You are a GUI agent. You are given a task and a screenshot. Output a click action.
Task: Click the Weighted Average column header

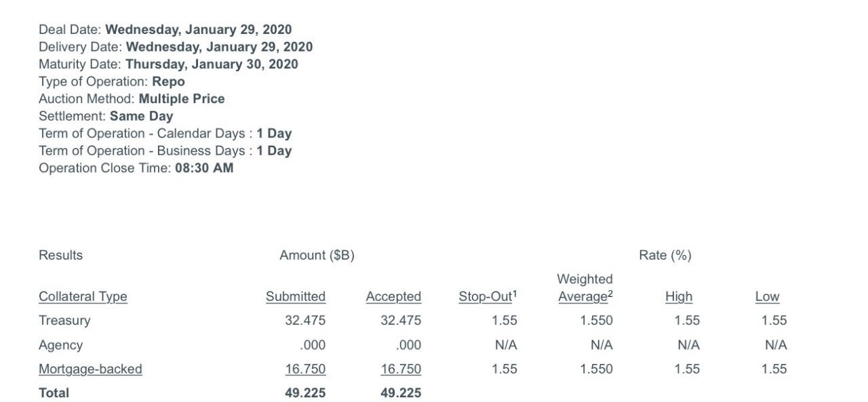[585, 287]
